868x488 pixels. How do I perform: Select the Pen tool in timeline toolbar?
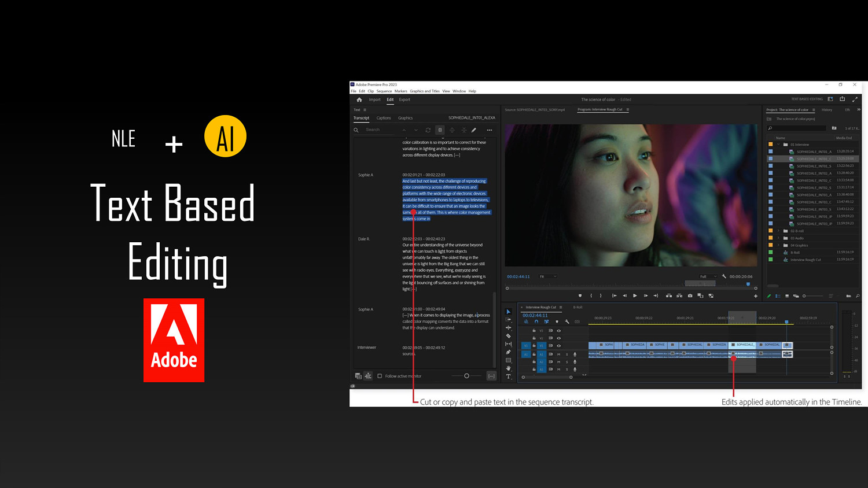[509, 352]
